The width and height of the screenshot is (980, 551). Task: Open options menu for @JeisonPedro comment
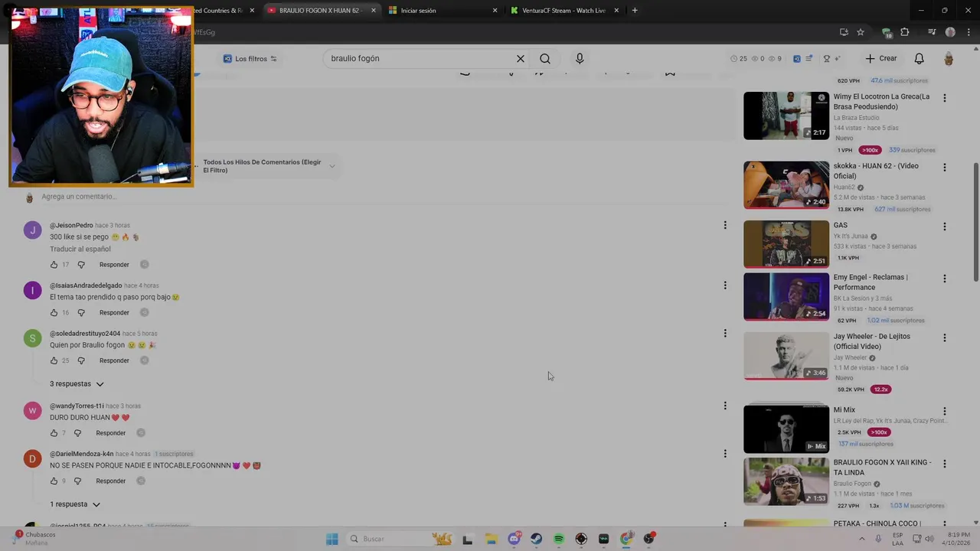[725, 225]
